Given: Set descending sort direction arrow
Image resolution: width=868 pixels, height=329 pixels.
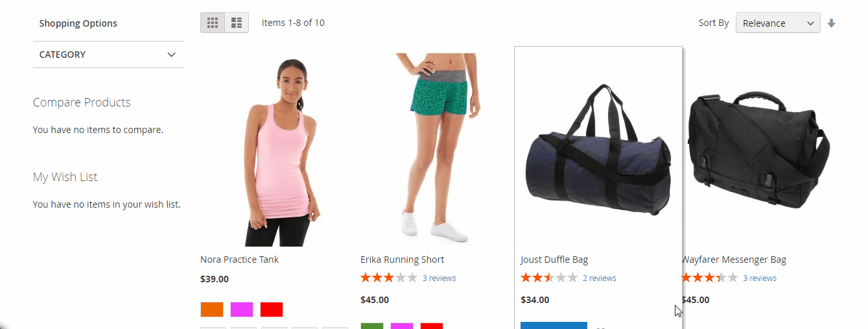Looking at the screenshot, I should pyautogui.click(x=832, y=23).
